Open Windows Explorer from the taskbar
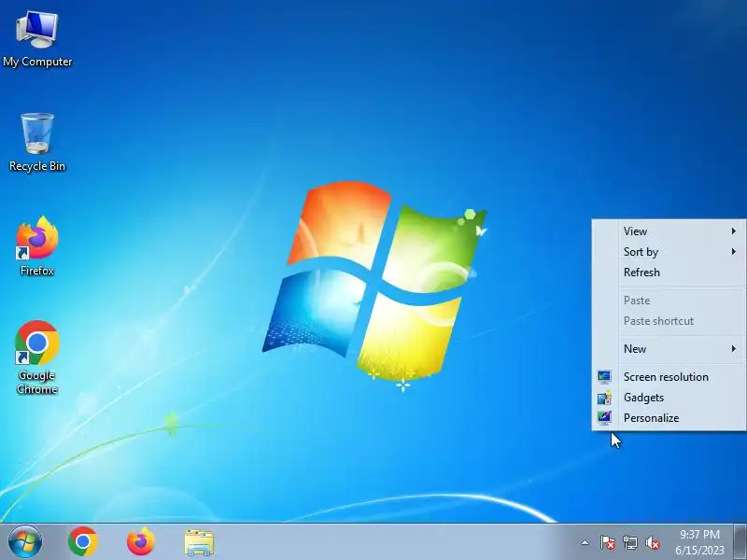 pyautogui.click(x=199, y=542)
